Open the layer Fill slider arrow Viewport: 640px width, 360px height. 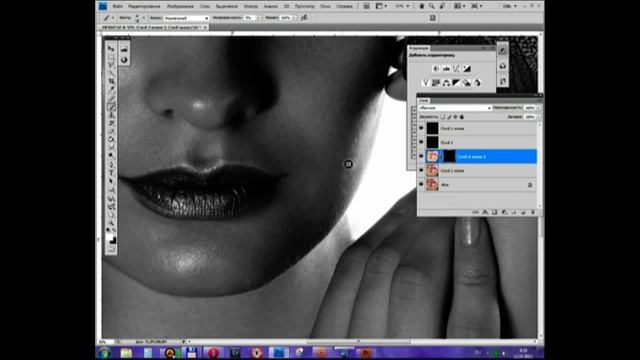538,117
